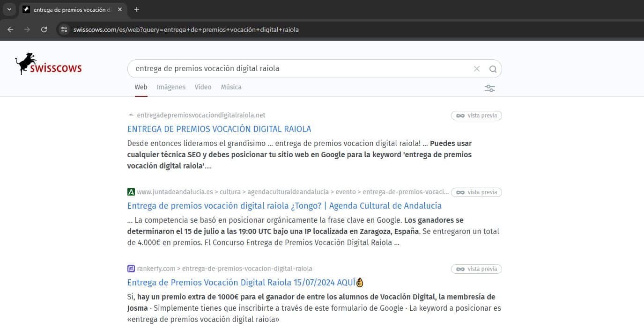
Task: Click vista previa for rankerfy.com result
Action: pos(476,269)
